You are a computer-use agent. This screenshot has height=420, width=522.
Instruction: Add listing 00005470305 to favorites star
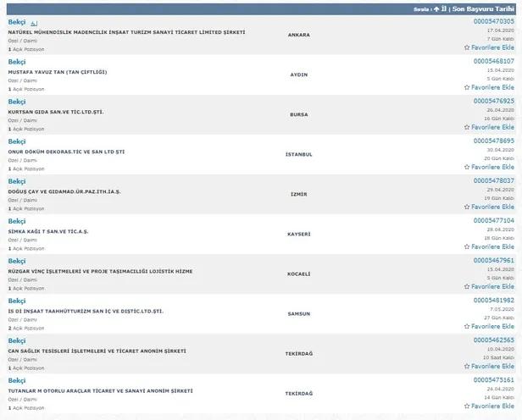[x=489, y=47]
